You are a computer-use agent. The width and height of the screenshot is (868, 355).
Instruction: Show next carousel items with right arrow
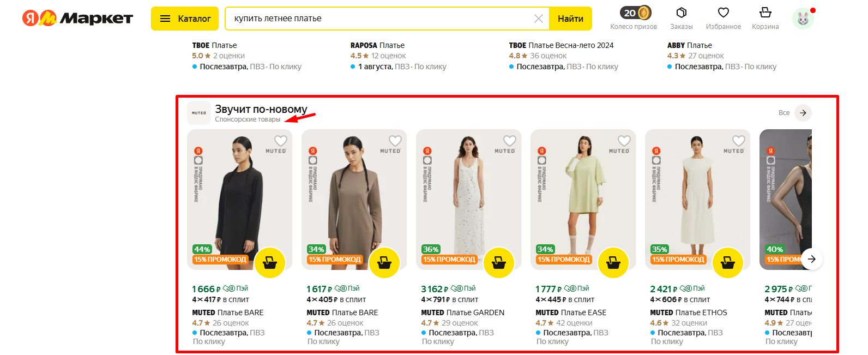811,259
